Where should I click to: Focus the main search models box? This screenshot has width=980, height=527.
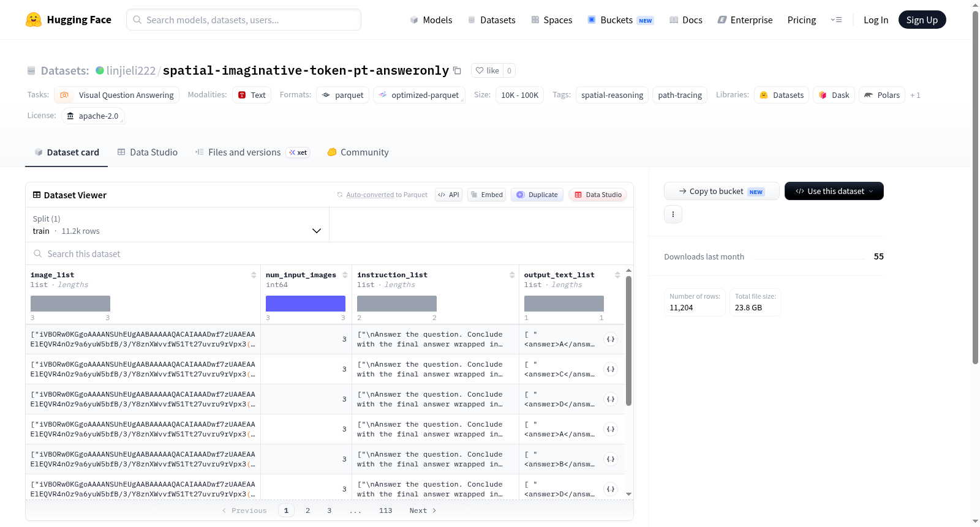tap(244, 20)
